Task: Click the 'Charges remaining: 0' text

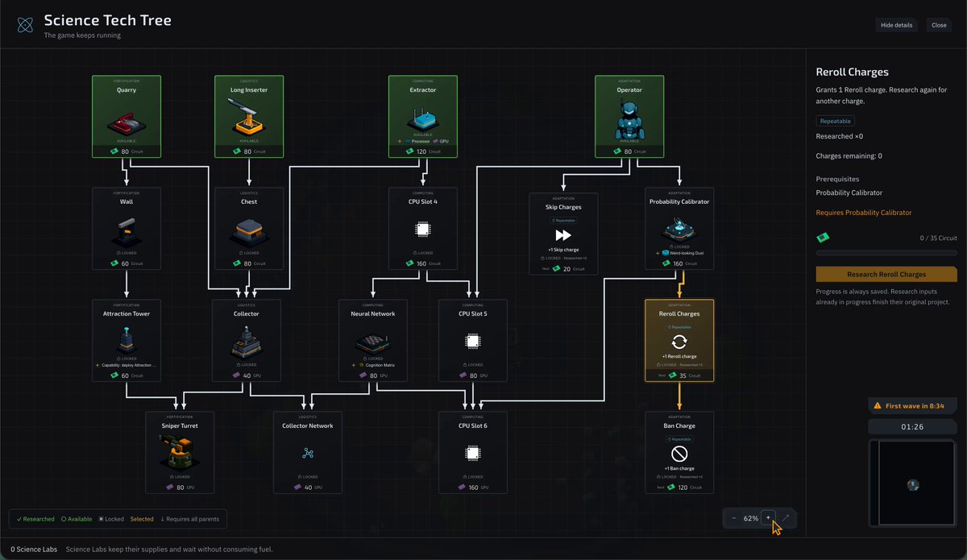Action: coord(849,156)
